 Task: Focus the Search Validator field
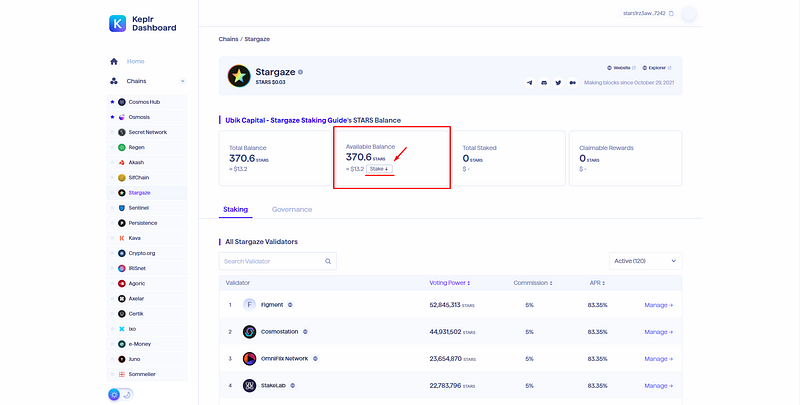point(278,261)
